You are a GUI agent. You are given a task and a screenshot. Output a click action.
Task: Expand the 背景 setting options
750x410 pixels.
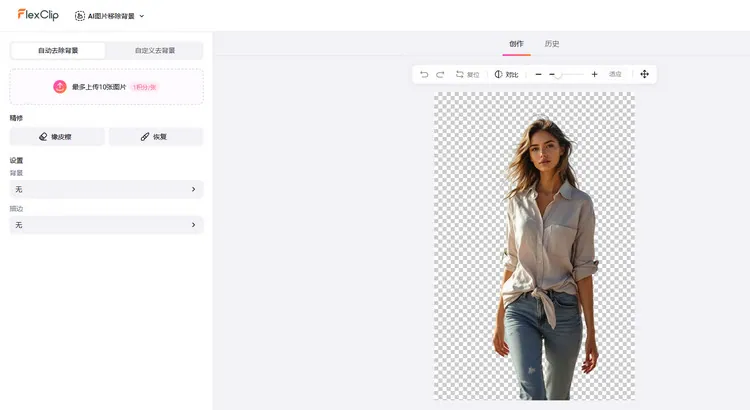[106, 189]
